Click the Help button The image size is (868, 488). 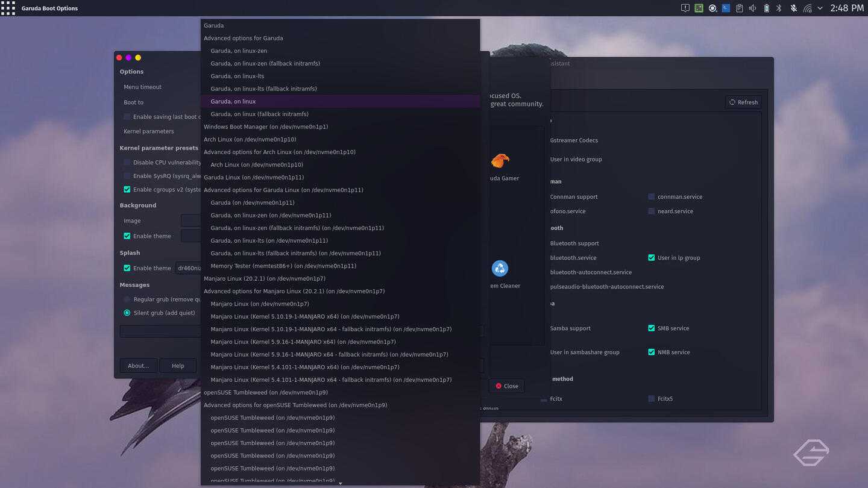(178, 366)
